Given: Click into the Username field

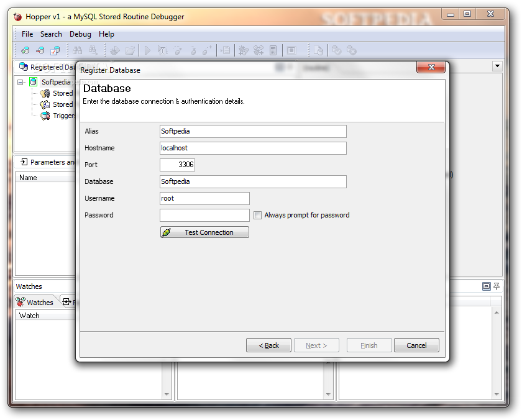Looking at the screenshot, I should coord(204,198).
